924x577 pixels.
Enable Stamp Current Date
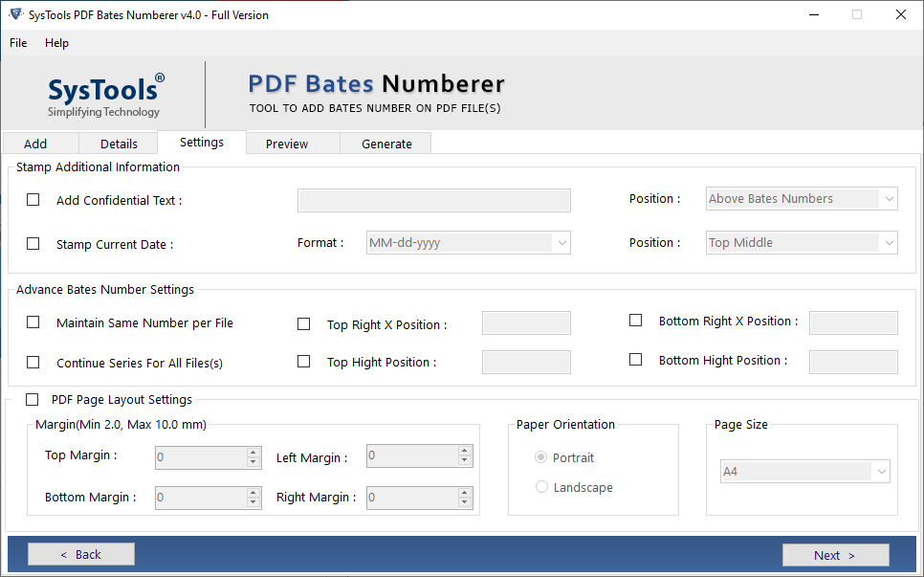click(33, 243)
